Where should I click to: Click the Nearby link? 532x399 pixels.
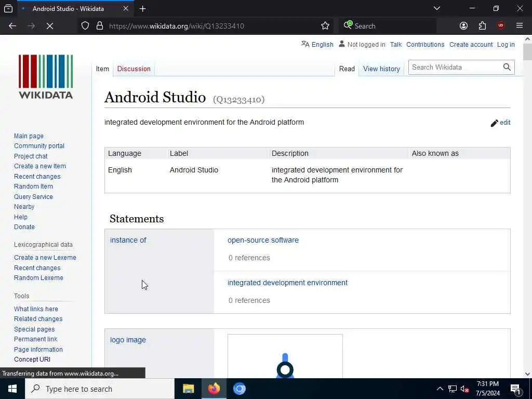click(24, 207)
